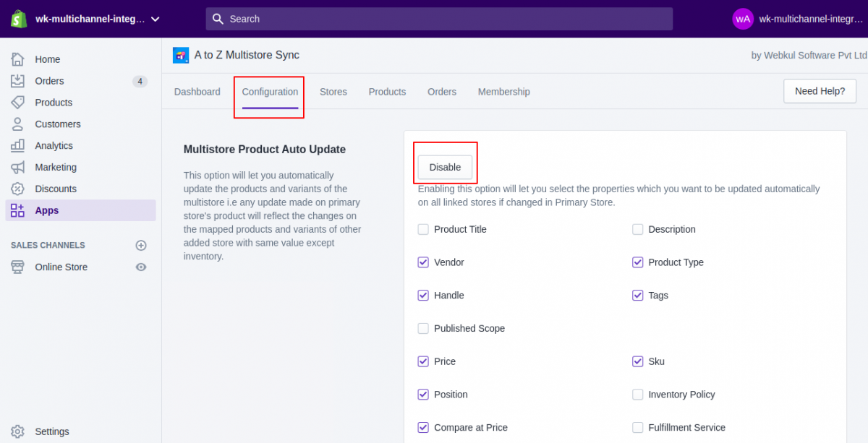Uncheck the Sku checkbox
The width and height of the screenshot is (868, 443).
tap(637, 361)
